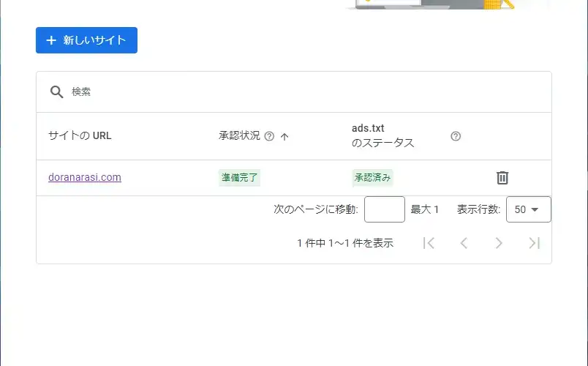
Task: Click the 準備完了 status badge
Action: click(x=239, y=177)
